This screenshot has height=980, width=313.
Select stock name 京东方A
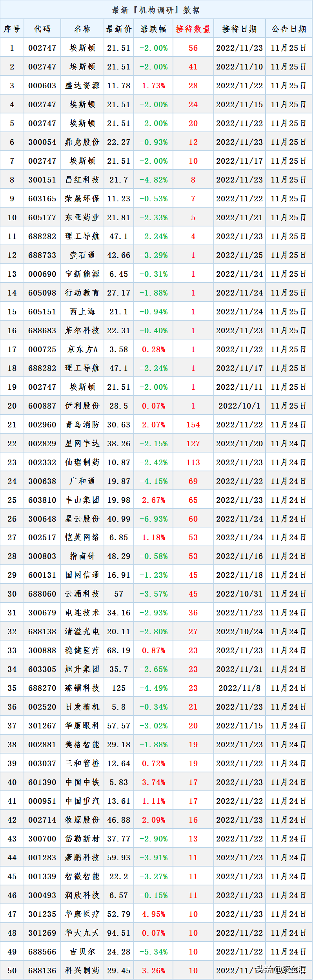[82, 349]
